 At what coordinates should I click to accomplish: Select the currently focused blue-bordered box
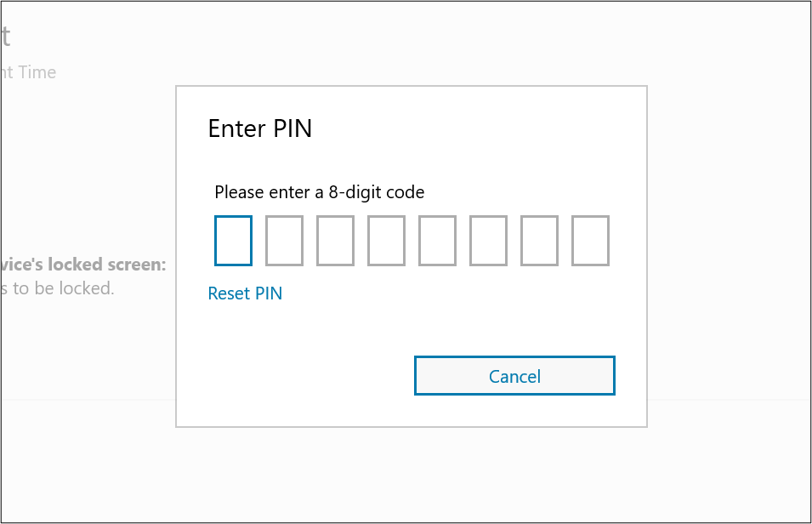click(233, 241)
